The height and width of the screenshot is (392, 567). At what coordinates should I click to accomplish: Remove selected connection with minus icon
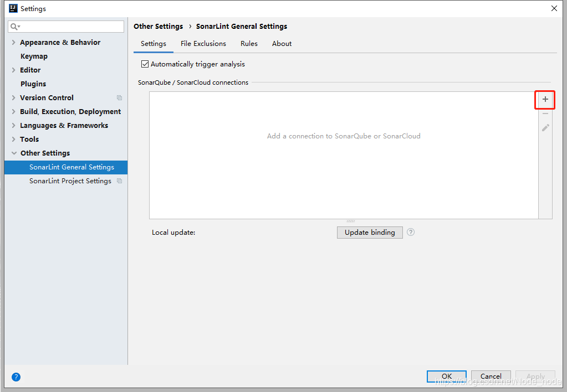[545, 114]
